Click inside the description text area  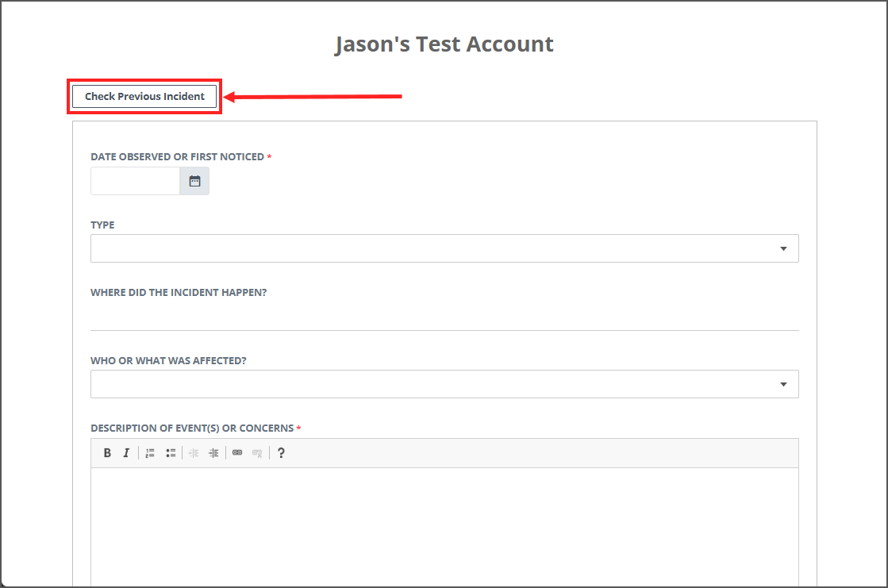point(444,528)
